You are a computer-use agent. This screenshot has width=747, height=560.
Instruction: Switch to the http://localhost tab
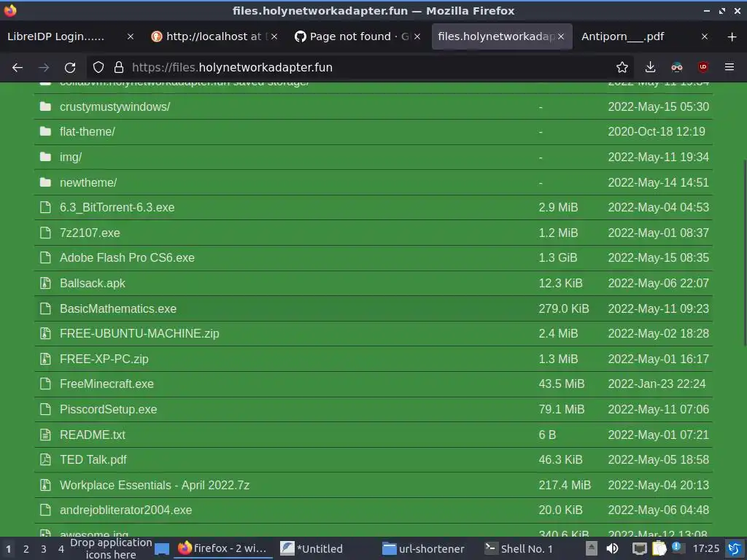tap(214, 36)
